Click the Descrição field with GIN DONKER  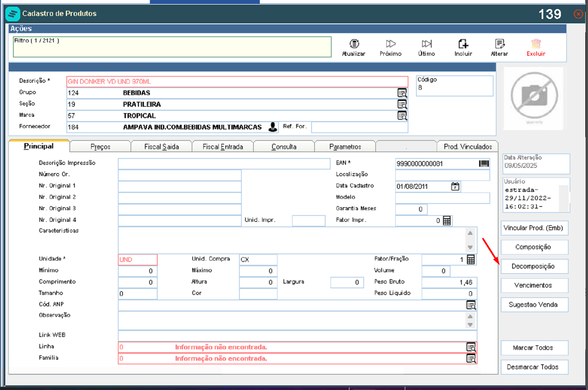tap(237, 82)
